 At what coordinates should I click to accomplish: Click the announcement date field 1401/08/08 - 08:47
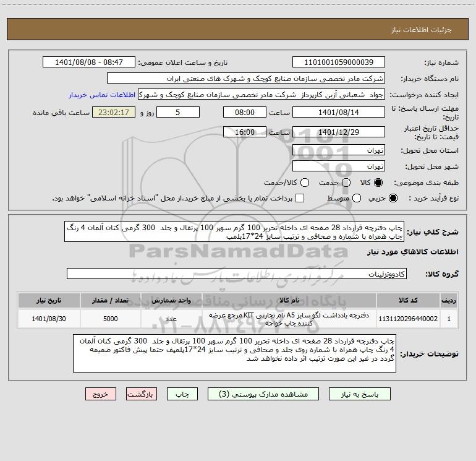89,62
